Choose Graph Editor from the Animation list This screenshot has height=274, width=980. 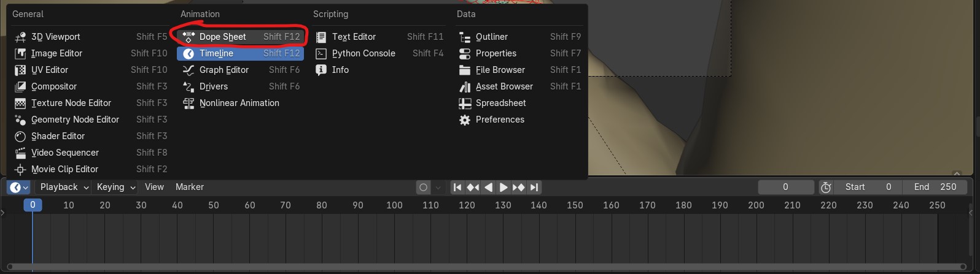point(224,70)
